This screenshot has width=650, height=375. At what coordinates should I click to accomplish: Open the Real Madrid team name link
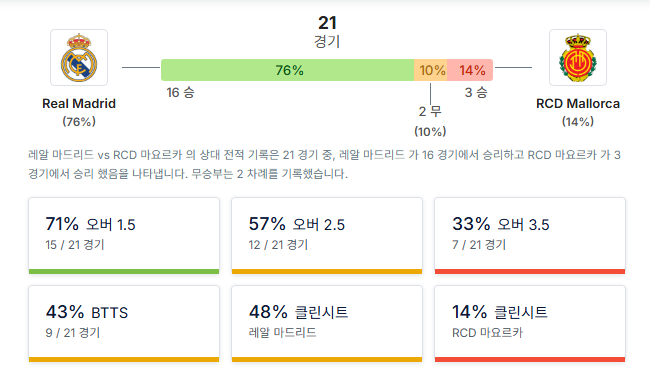click(x=79, y=104)
